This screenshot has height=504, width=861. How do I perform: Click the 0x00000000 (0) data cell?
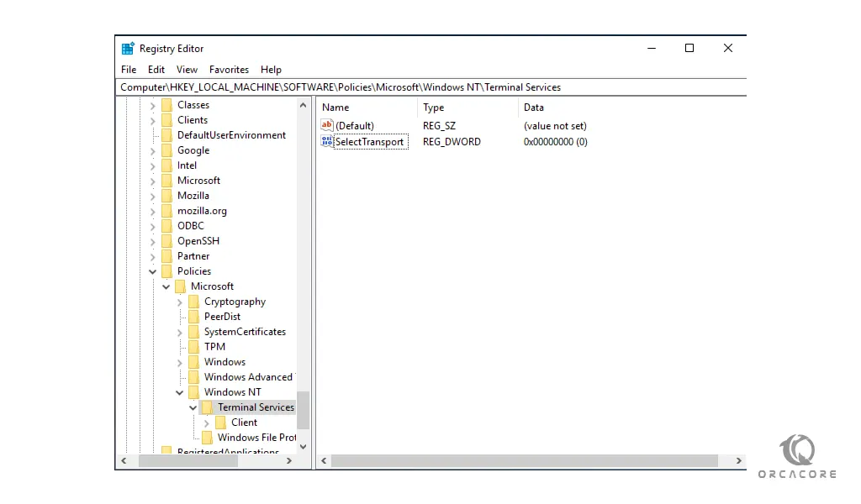pos(555,141)
